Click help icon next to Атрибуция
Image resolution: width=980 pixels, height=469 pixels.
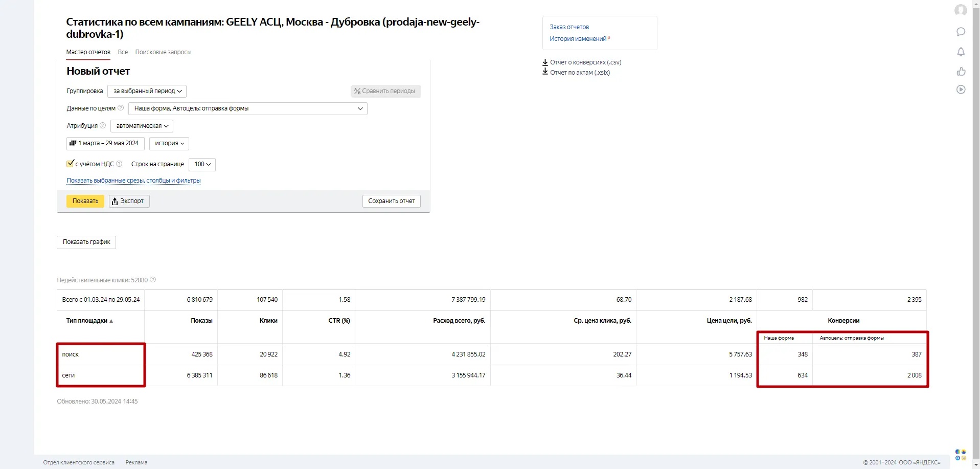pos(103,125)
